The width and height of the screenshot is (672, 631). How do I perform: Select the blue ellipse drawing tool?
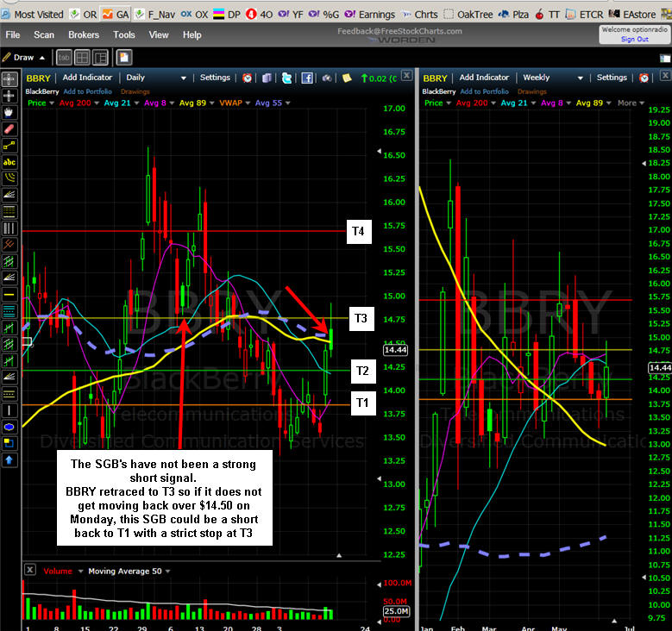pos(9,427)
